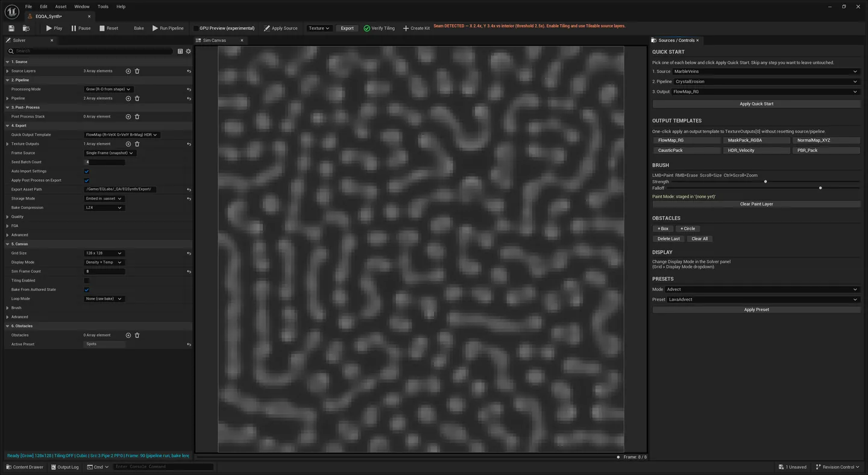Open the Tools menu
The height and width of the screenshot is (475, 868).
103,7
